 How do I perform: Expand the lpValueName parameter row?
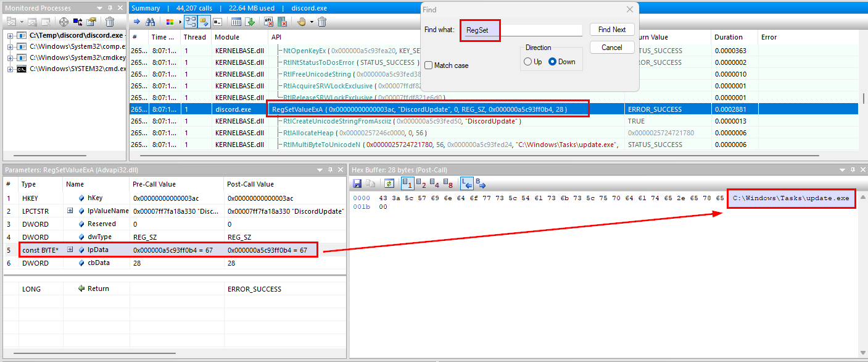click(70, 211)
